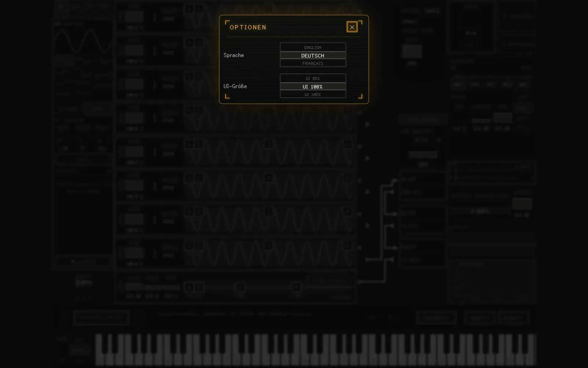Switch language to FRANÇAIS
588x368 pixels.
coord(313,63)
